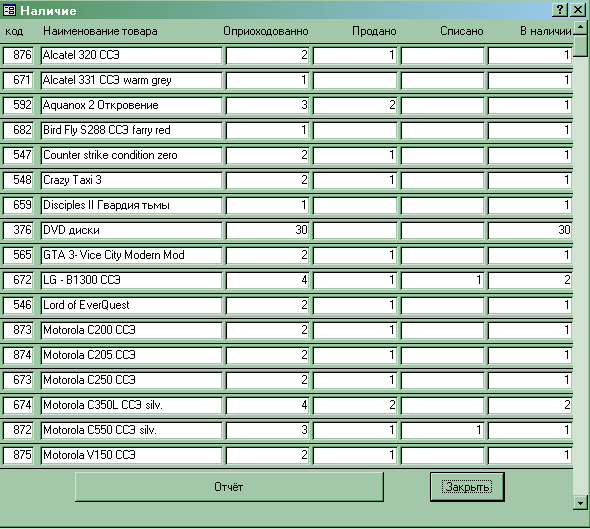Click empty Продано field for Alcatel 331 ССЭ
This screenshot has width=590, height=529.
tap(355, 80)
